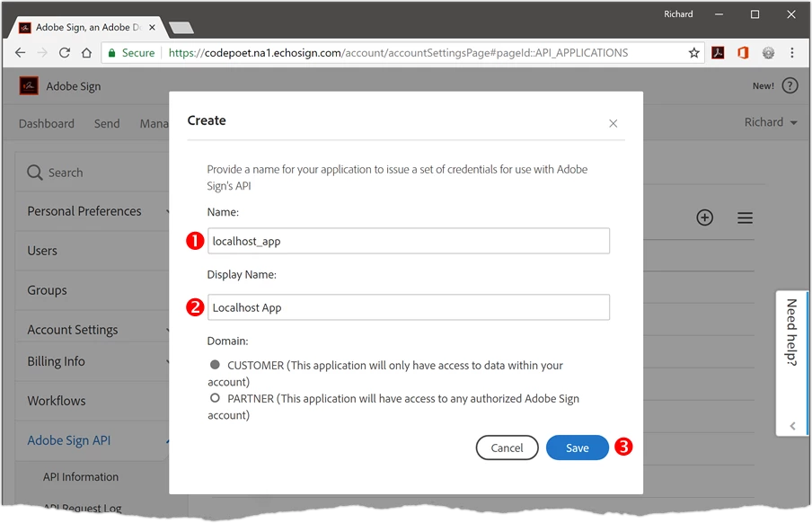This screenshot has height=523, width=812.
Task: Open a new browser tab
Action: point(181,28)
